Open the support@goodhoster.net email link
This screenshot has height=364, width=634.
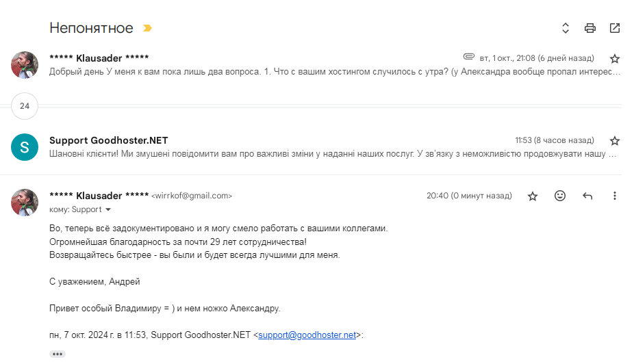coord(307,335)
